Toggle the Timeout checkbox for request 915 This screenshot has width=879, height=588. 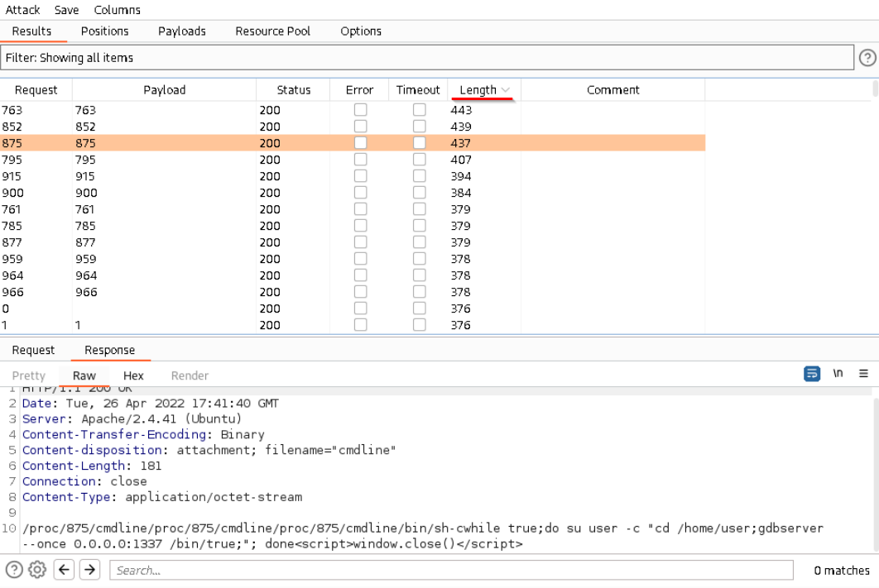(420, 176)
